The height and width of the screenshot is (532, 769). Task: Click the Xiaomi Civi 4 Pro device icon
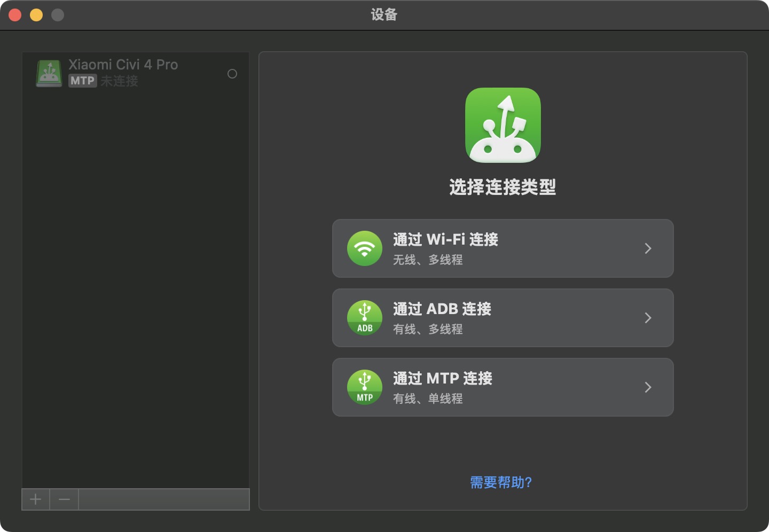click(x=49, y=73)
